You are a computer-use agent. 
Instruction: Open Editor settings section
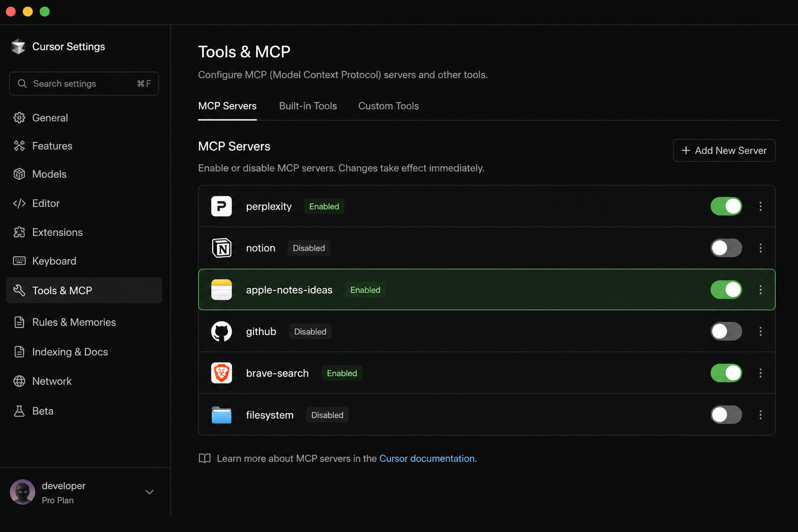click(x=84, y=203)
